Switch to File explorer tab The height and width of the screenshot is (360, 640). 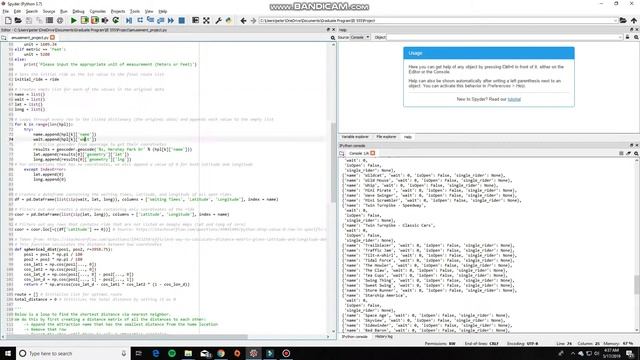coord(386,137)
